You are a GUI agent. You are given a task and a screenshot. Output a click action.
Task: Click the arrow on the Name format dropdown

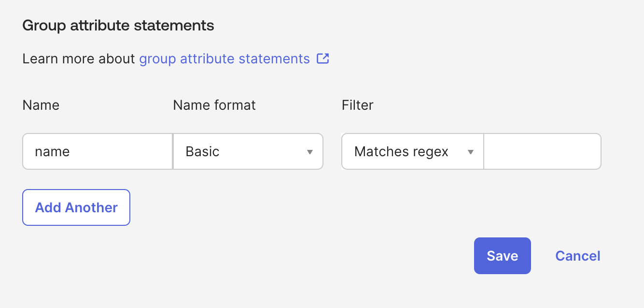pos(310,152)
